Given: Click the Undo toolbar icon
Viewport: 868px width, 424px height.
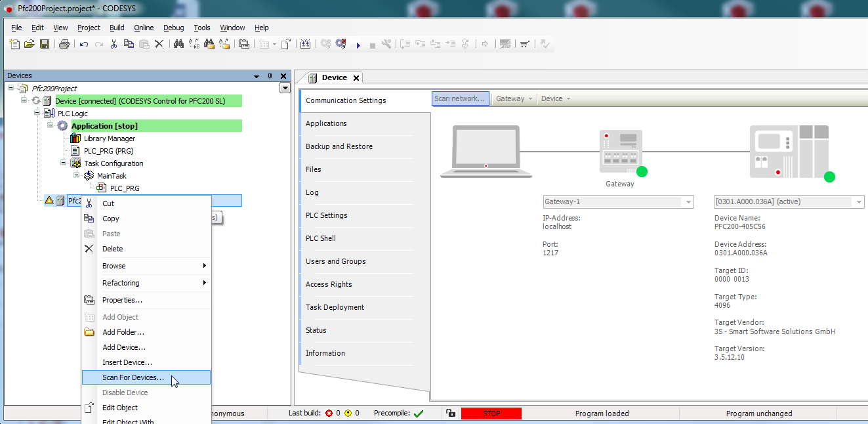Looking at the screenshot, I should 83,44.
